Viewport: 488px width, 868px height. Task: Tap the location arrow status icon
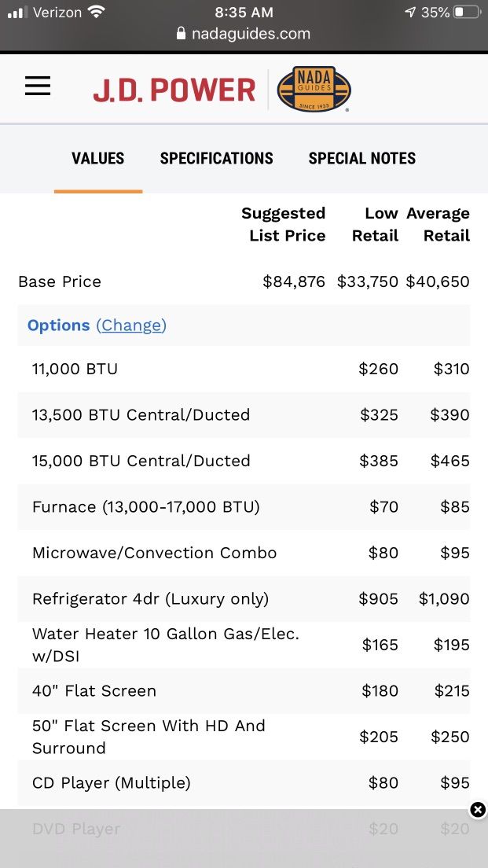tap(410, 12)
